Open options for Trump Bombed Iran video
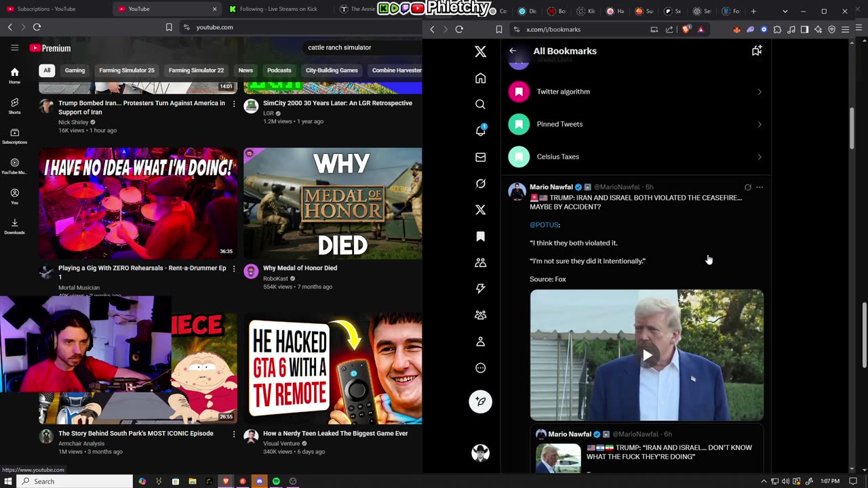 234,104
